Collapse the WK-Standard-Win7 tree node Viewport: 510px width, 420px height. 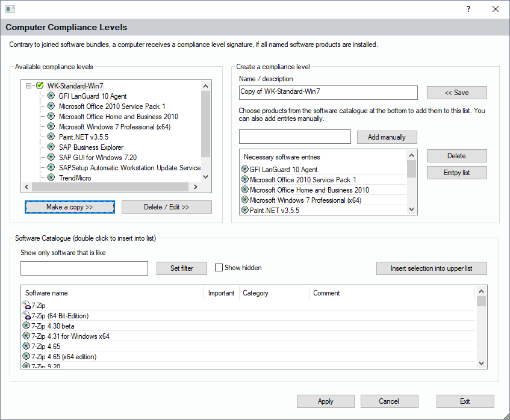pyautogui.click(x=29, y=86)
